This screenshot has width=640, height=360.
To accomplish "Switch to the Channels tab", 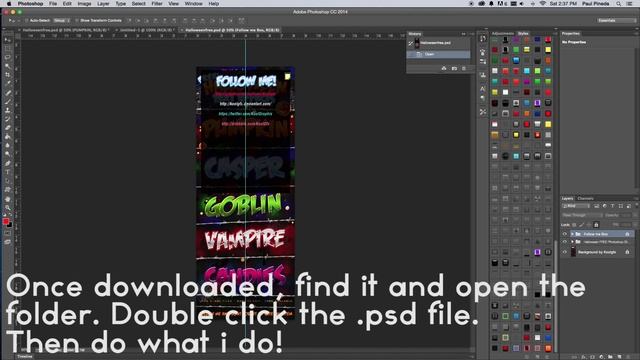I will coord(585,199).
